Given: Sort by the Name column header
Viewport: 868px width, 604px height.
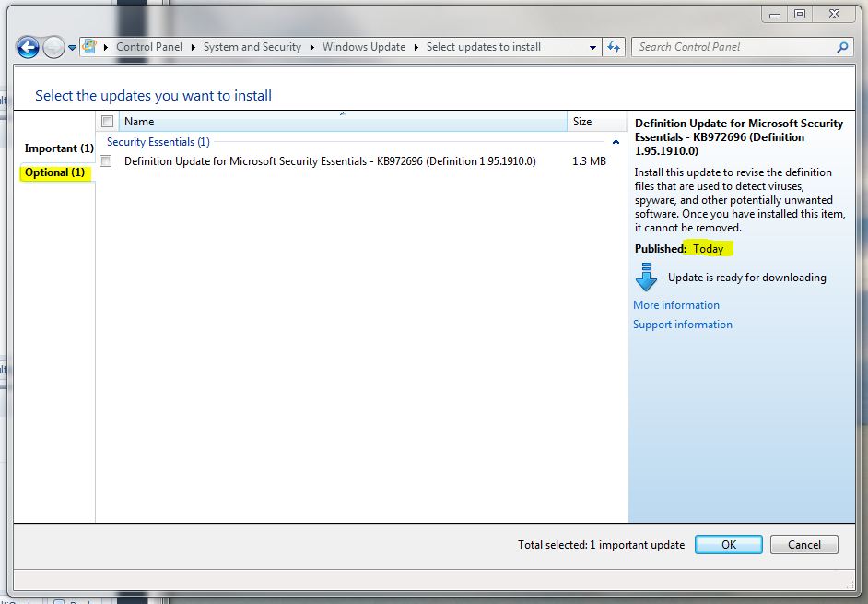Looking at the screenshot, I should tap(343, 122).
